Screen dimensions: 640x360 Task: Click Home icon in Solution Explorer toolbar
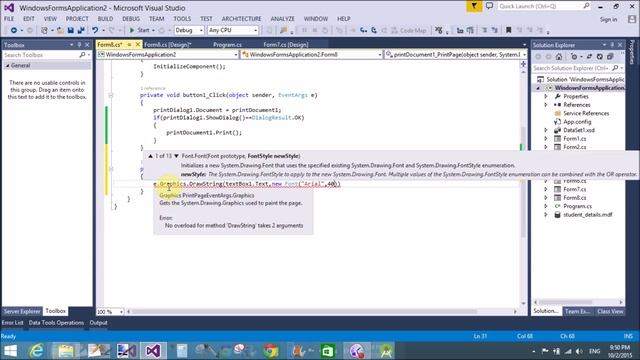pyautogui.click(x=559, y=57)
